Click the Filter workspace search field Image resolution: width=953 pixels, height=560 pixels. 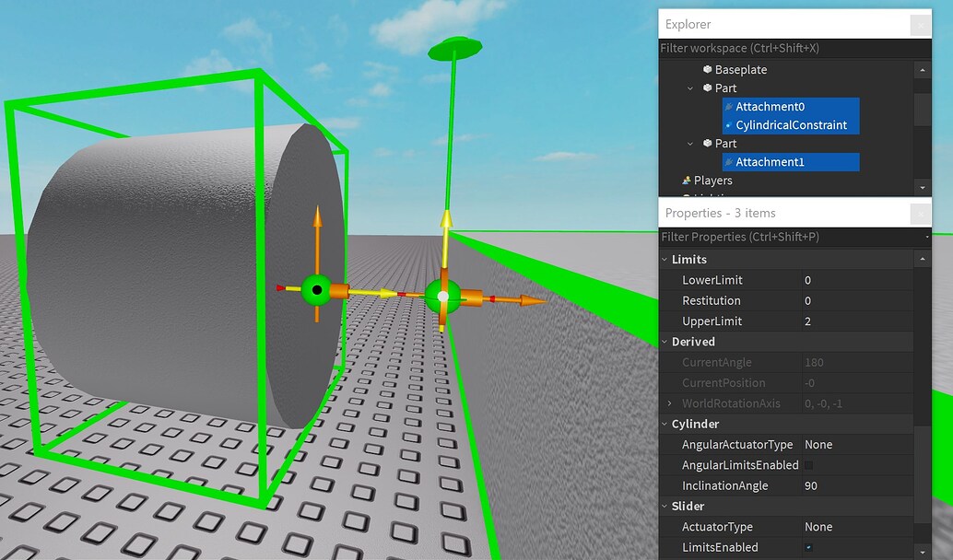(794, 48)
